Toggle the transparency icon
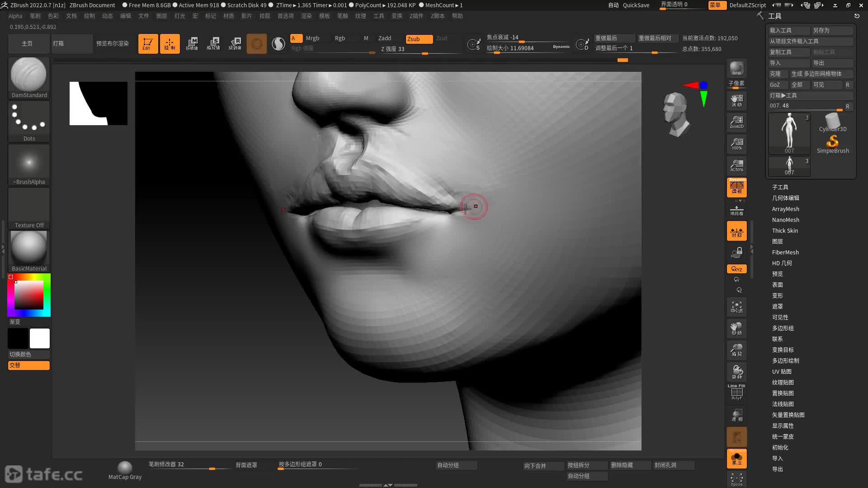The height and width of the screenshot is (488, 868). [736, 415]
